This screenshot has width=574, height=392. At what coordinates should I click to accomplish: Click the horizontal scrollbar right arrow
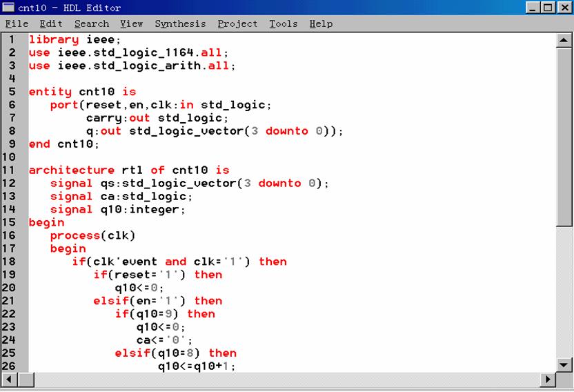coord(548,379)
